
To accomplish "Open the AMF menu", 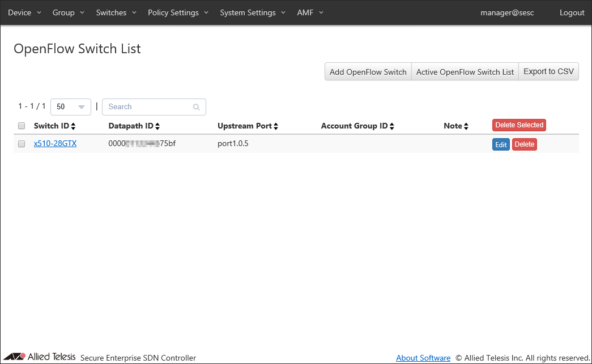I will 310,12.
